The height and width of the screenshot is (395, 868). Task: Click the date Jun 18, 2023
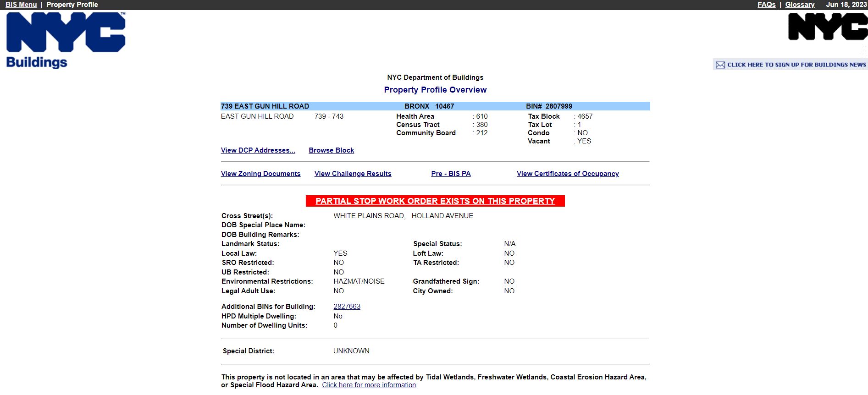[x=846, y=5]
